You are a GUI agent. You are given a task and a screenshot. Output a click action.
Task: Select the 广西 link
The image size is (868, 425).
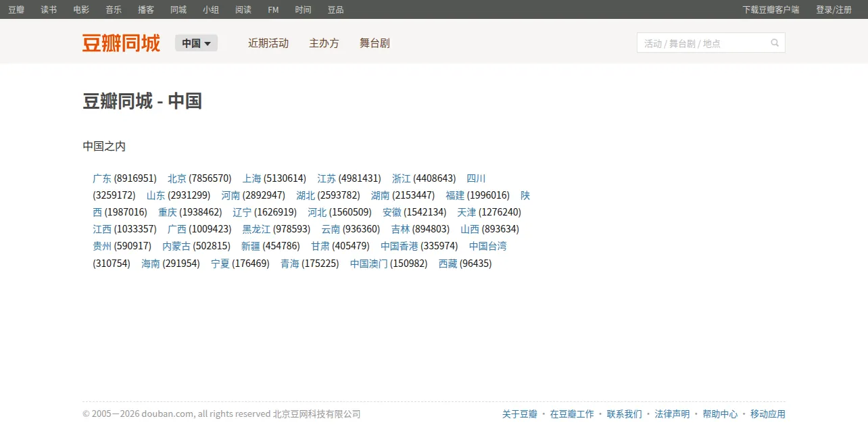coord(177,229)
